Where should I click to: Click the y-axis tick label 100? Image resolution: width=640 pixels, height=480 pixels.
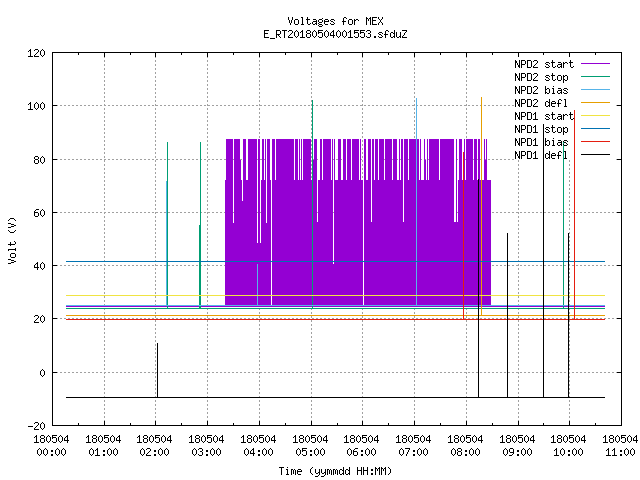click(x=36, y=106)
